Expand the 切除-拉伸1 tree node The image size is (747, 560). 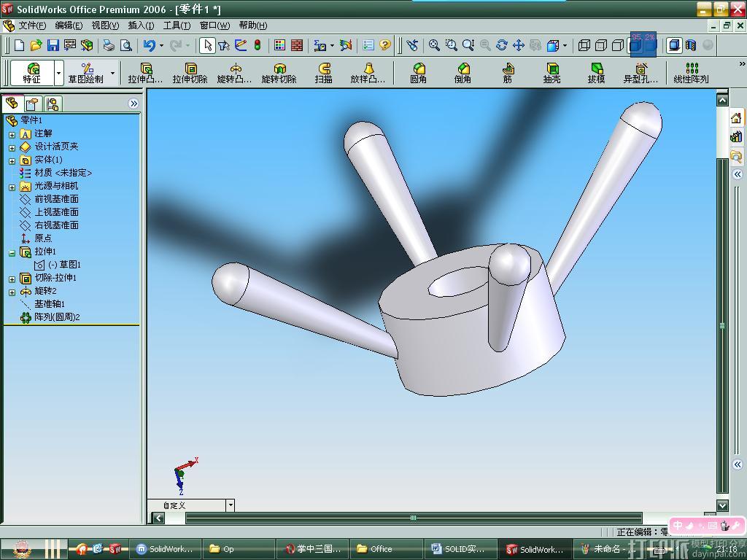point(12,278)
